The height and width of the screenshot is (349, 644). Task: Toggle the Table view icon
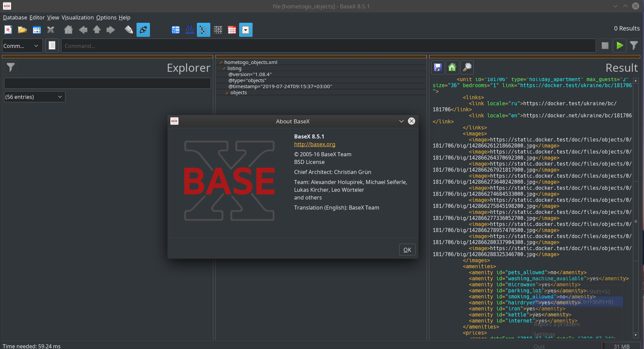point(232,30)
